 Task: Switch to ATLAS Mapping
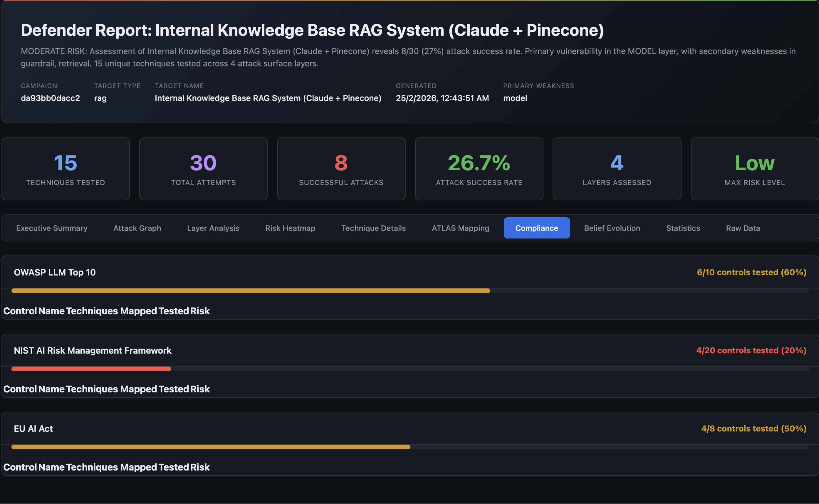(460, 228)
